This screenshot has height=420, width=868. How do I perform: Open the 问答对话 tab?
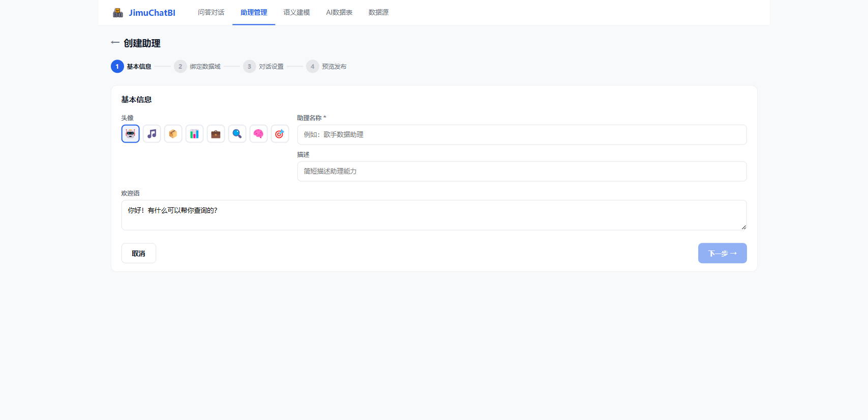tap(211, 12)
